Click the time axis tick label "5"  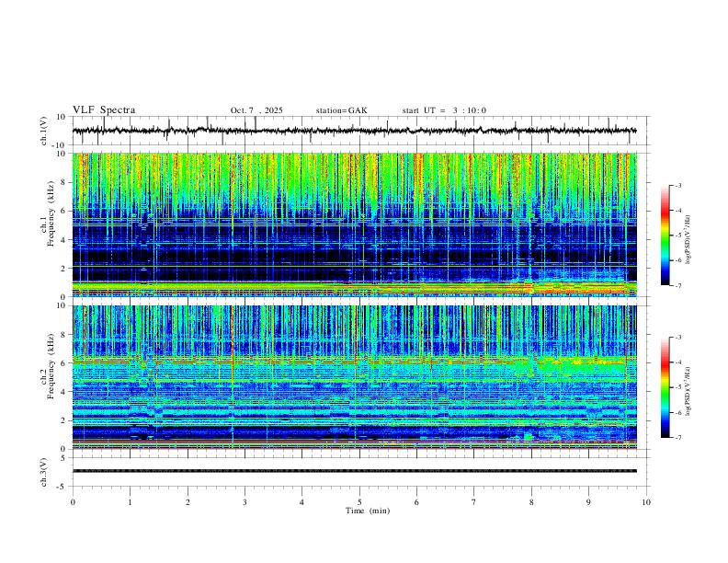click(x=359, y=502)
